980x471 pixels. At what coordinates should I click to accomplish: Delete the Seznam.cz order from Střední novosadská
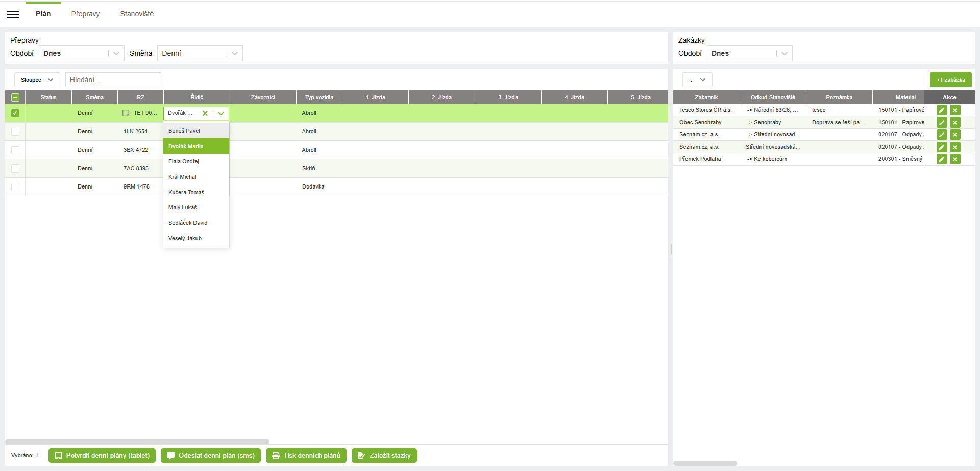click(955, 147)
